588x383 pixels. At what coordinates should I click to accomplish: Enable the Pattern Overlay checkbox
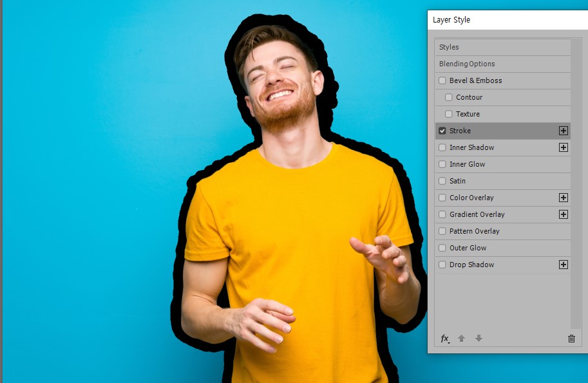tap(442, 231)
